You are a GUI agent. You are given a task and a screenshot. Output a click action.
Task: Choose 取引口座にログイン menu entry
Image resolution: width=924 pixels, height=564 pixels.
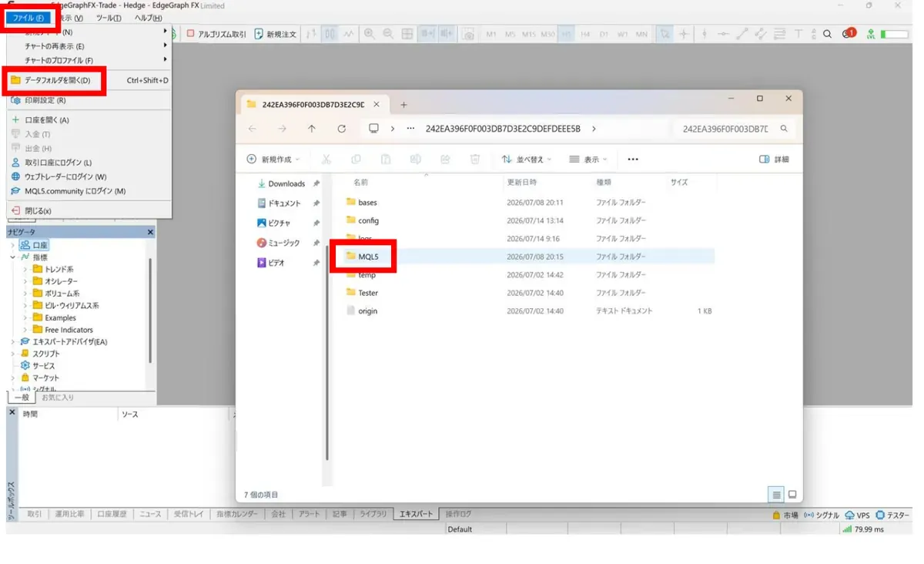click(89, 163)
